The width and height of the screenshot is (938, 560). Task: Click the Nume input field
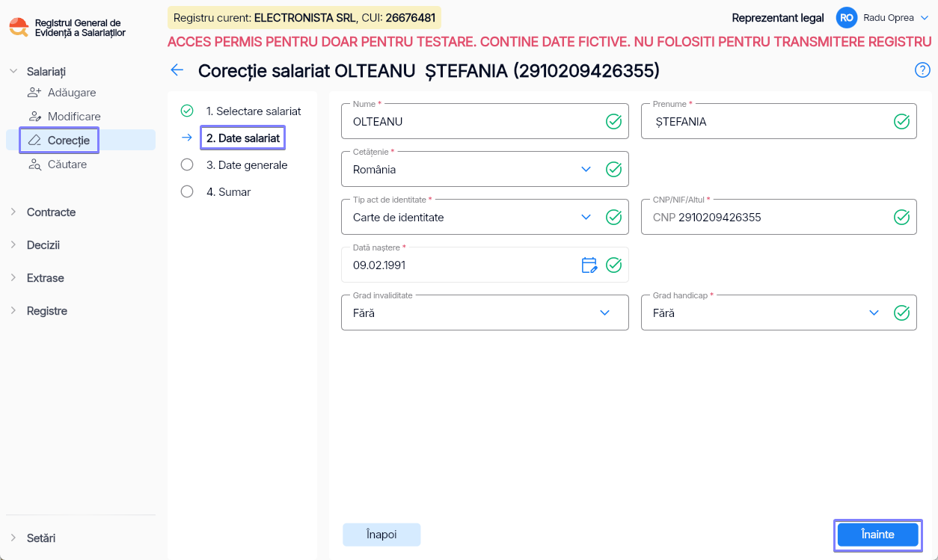pos(485,121)
